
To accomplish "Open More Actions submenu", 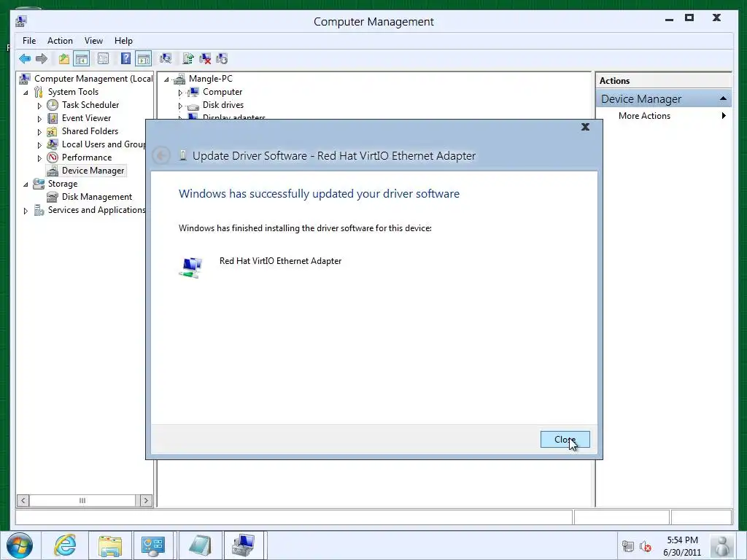I will pos(671,116).
